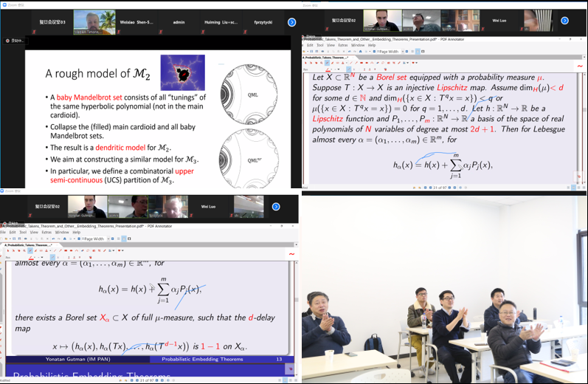This screenshot has height=384, width=588.
Task: Click vertical scrollbar of bottom-left PDF Annotator
Action: tap(297, 319)
